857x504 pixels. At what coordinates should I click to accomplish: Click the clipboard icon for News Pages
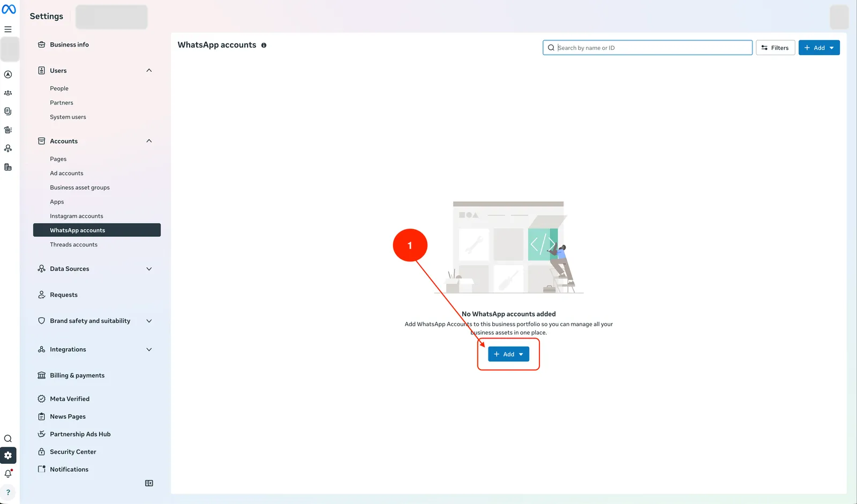(x=41, y=417)
